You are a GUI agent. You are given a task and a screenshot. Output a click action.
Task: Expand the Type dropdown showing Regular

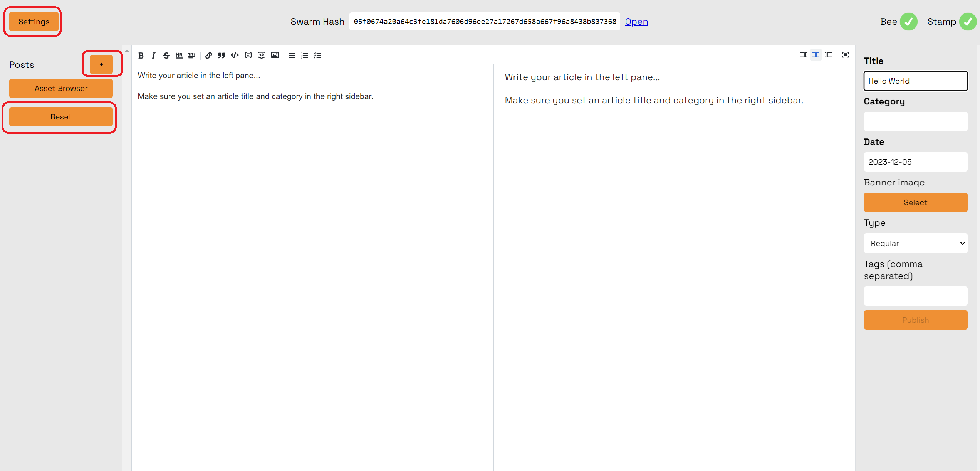(915, 243)
